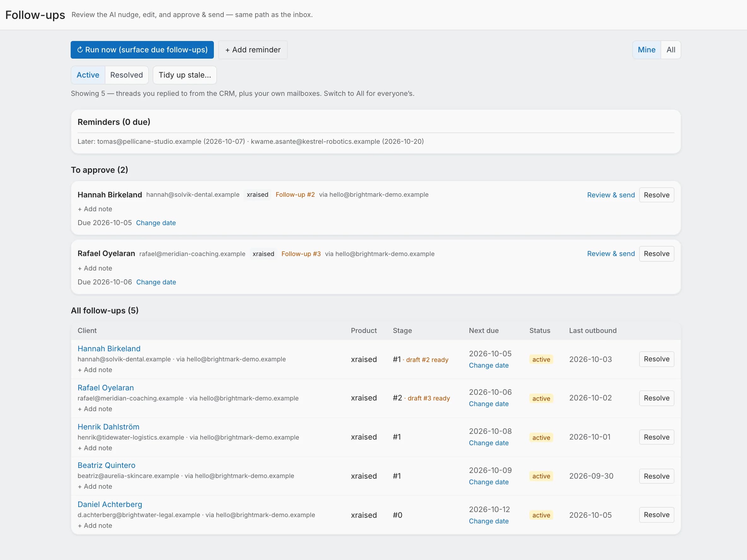Select the Active tab
Viewport: 747px width, 560px height.
(x=88, y=75)
